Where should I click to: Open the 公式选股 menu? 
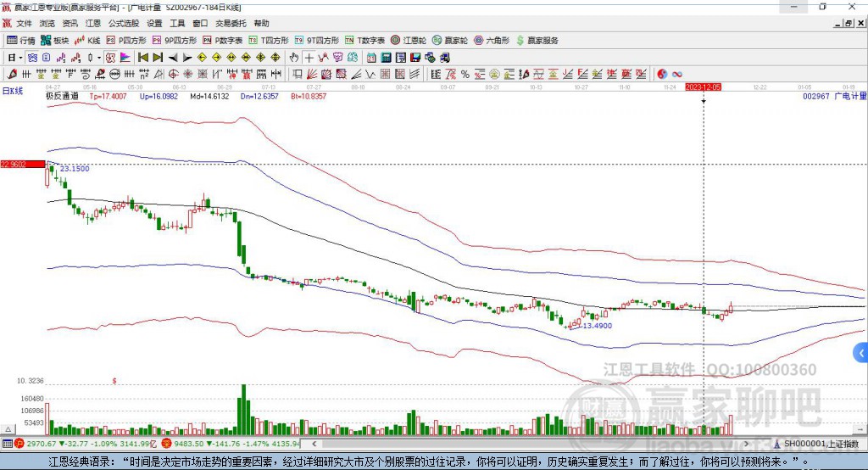[124, 24]
